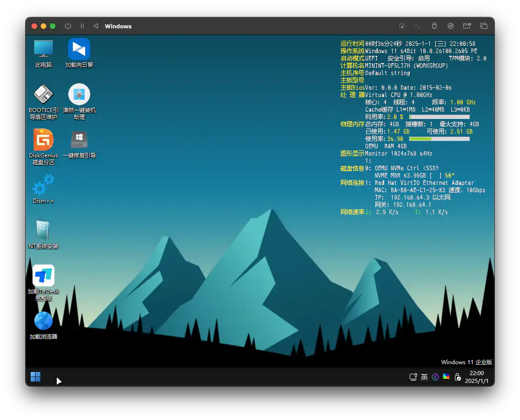
Task: Open the Windows Start menu
Action: [x=35, y=377]
